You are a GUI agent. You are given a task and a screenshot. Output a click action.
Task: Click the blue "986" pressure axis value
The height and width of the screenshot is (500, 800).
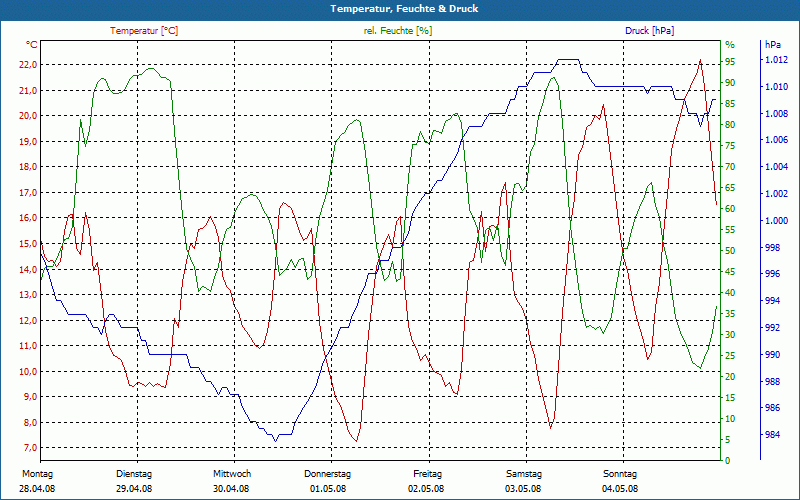771,408
